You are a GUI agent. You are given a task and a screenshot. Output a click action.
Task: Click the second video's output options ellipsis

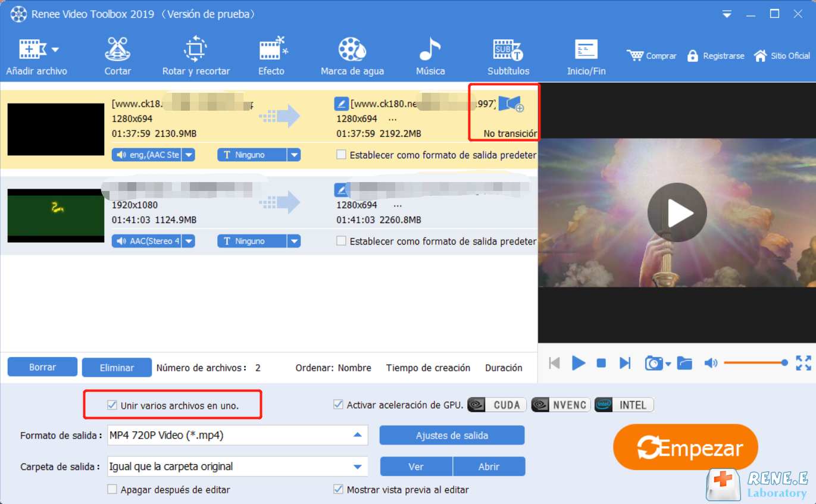pyautogui.click(x=398, y=205)
